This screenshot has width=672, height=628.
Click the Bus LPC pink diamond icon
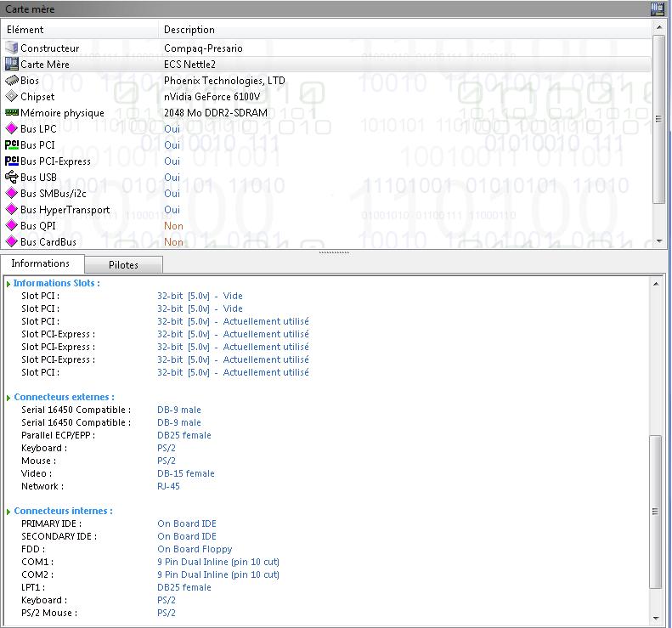[12, 128]
